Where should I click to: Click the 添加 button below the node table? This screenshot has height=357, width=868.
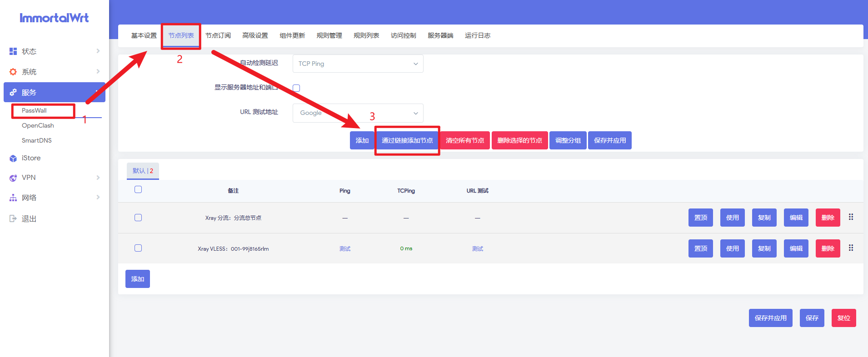coord(138,279)
